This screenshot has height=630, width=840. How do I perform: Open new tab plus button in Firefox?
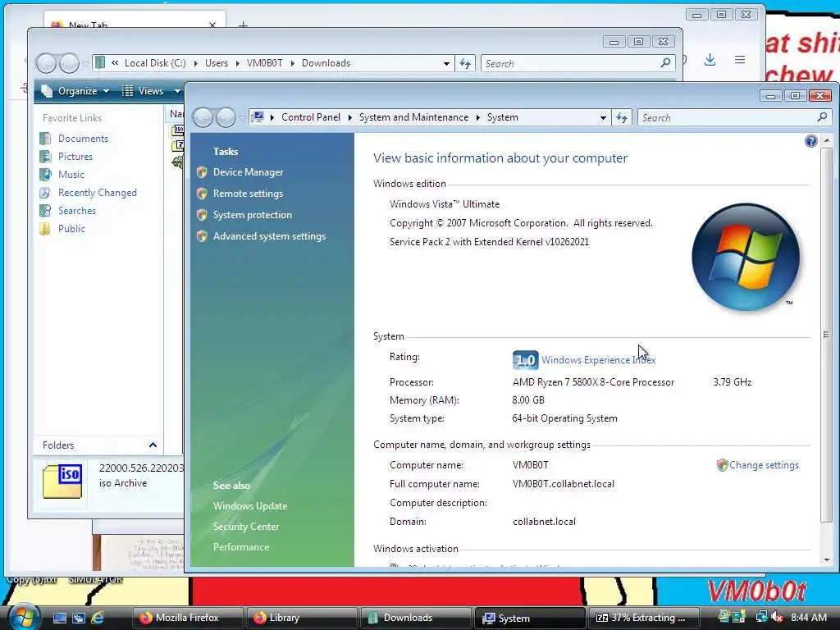(243, 25)
